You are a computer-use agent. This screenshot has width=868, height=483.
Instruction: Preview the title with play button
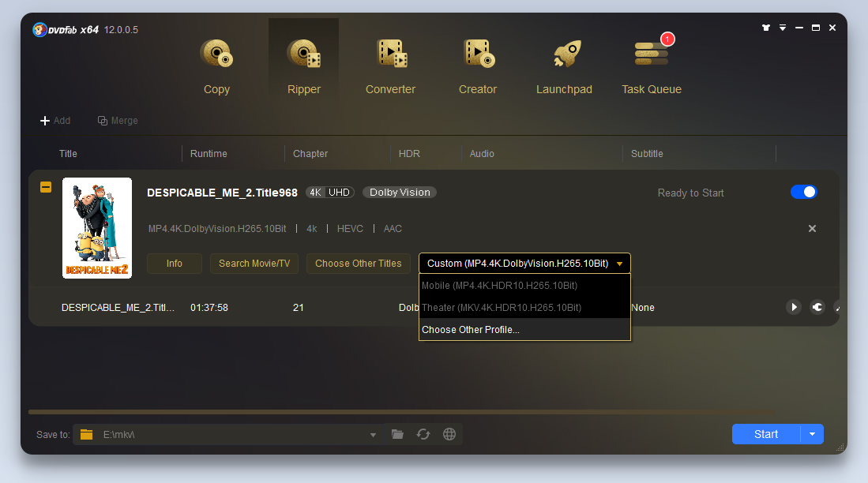tap(794, 307)
